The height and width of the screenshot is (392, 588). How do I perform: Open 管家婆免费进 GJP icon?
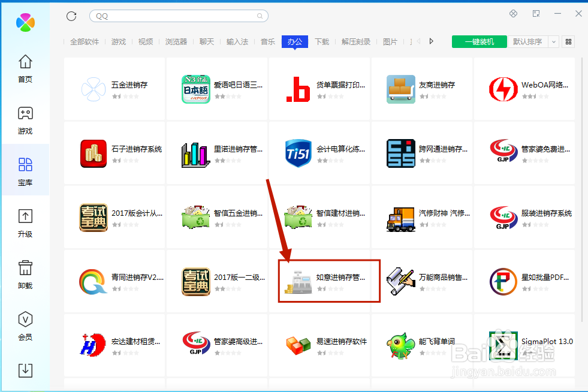tap(503, 151)
